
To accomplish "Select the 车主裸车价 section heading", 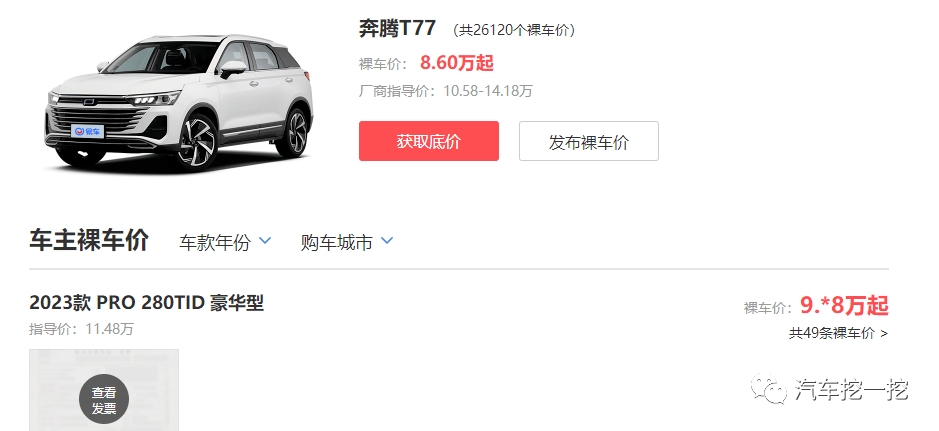I will tap(89, 240).
